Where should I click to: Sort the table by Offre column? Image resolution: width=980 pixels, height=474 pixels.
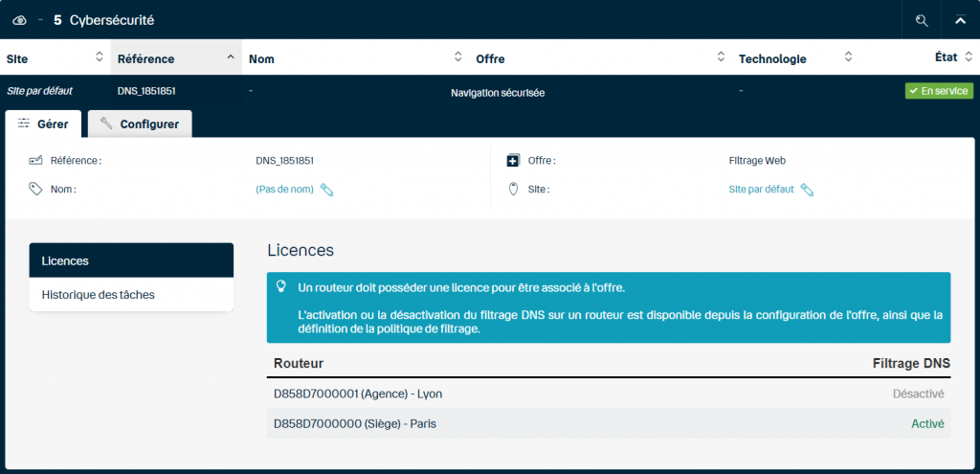pyautogui.click(x=599, y=58)
